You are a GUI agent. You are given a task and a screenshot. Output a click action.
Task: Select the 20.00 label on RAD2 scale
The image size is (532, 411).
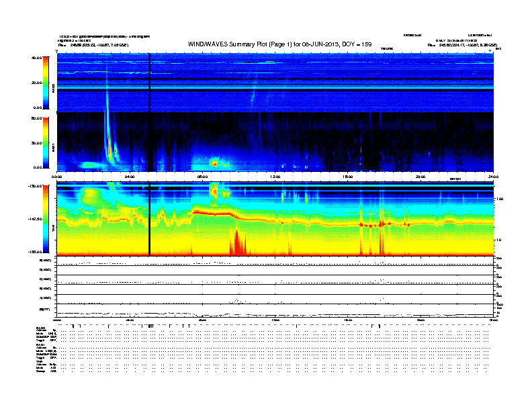37,83
